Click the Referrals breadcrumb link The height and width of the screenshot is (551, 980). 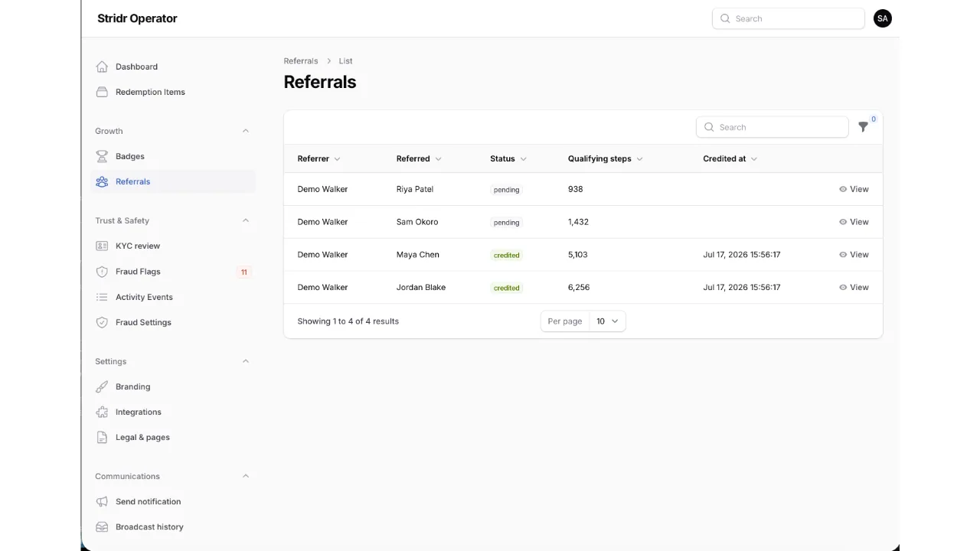click(x=301, y=61)
